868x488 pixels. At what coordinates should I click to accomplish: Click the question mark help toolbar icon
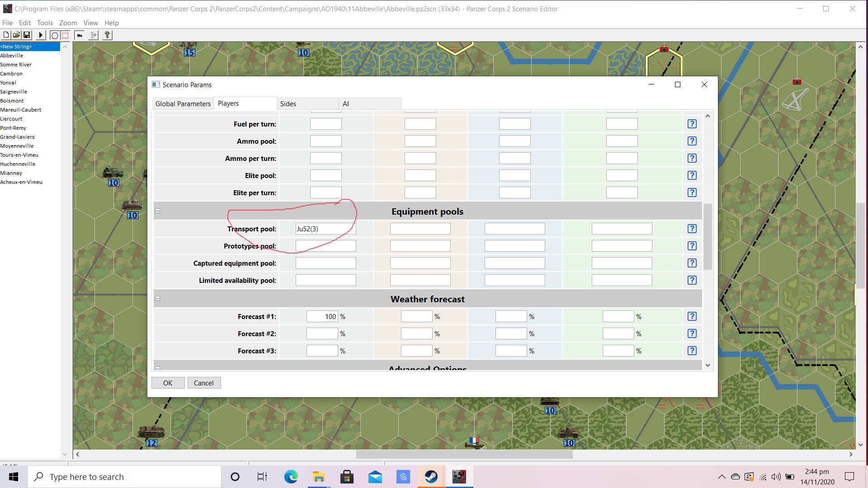coord(107,35)
